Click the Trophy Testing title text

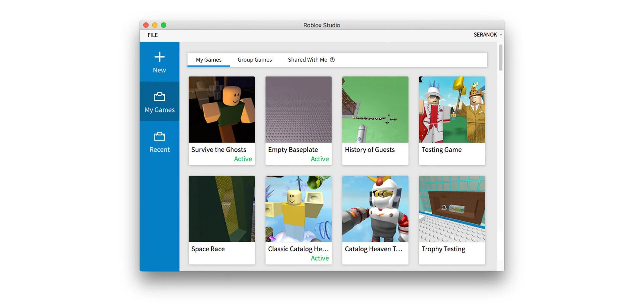click(x=443, y=249)
